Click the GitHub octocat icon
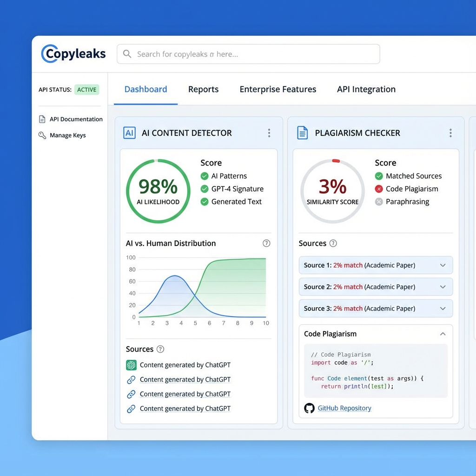The image size is (476, 476). (x=309, y=408)
